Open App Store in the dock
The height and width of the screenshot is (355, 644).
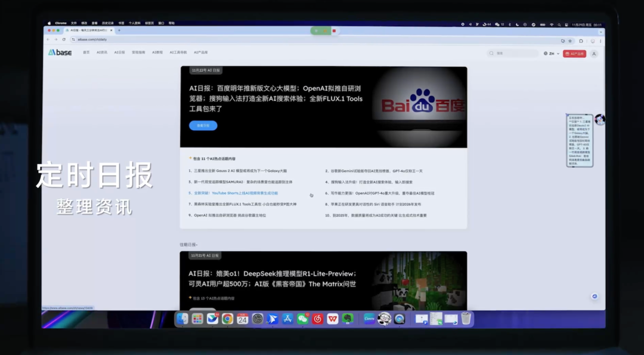[x=287, y=319]
